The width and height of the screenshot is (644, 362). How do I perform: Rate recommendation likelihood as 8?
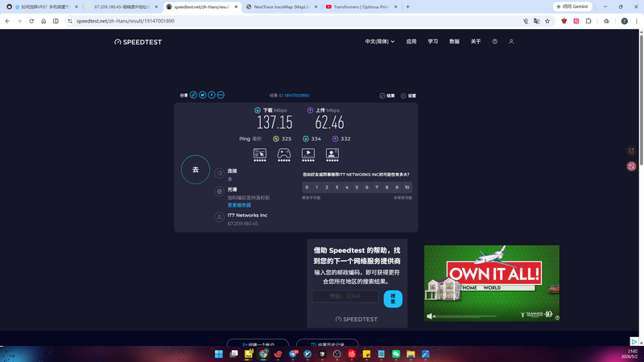point(387,187)
